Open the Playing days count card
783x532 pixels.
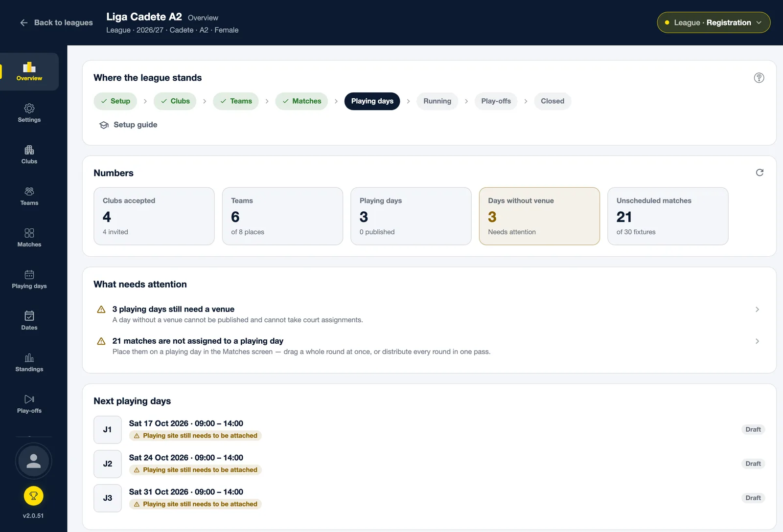click(411, 216)
